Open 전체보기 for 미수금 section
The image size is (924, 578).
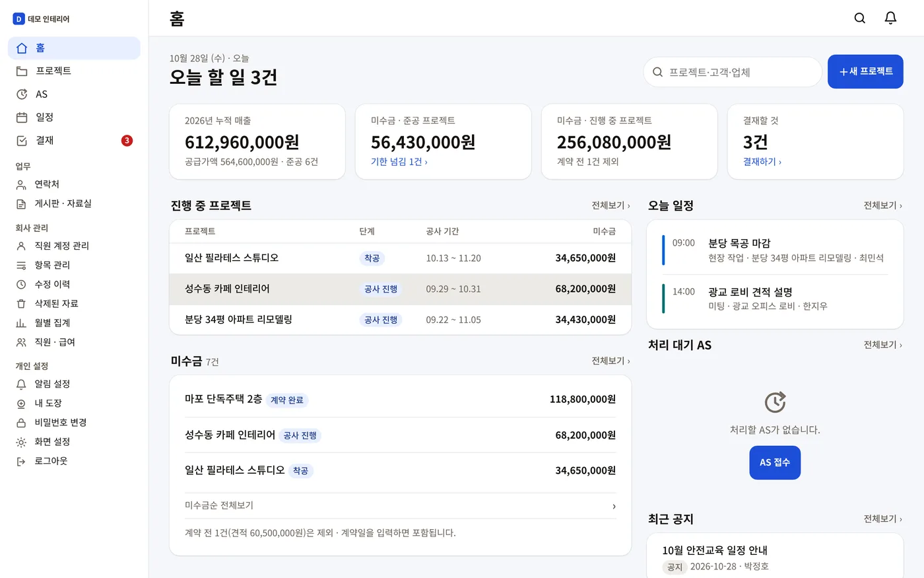pos(610,361)
